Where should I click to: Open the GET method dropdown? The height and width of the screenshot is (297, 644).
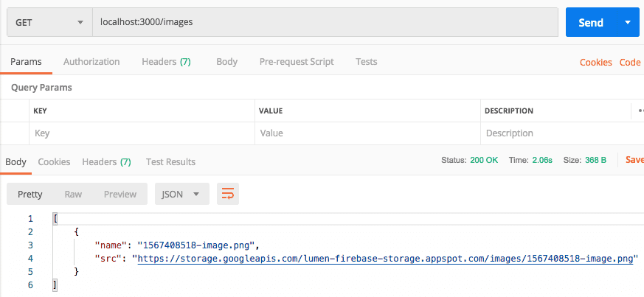tap(49, 22)
